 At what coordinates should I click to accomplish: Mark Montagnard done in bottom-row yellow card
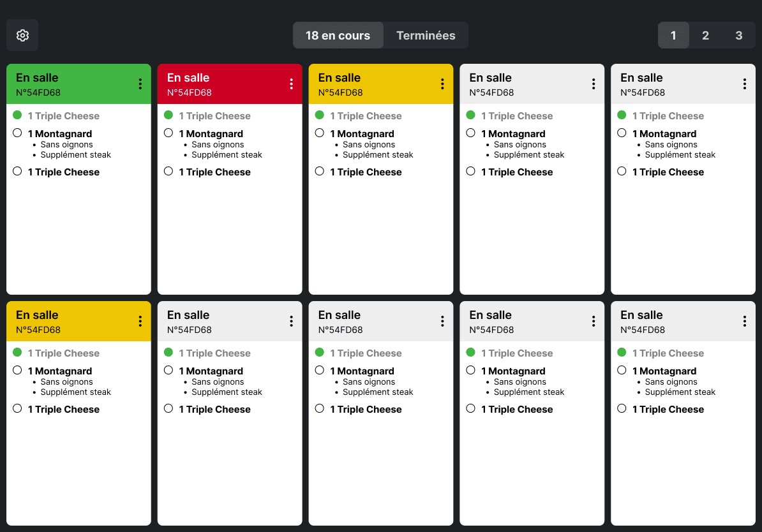coord(17,371)
